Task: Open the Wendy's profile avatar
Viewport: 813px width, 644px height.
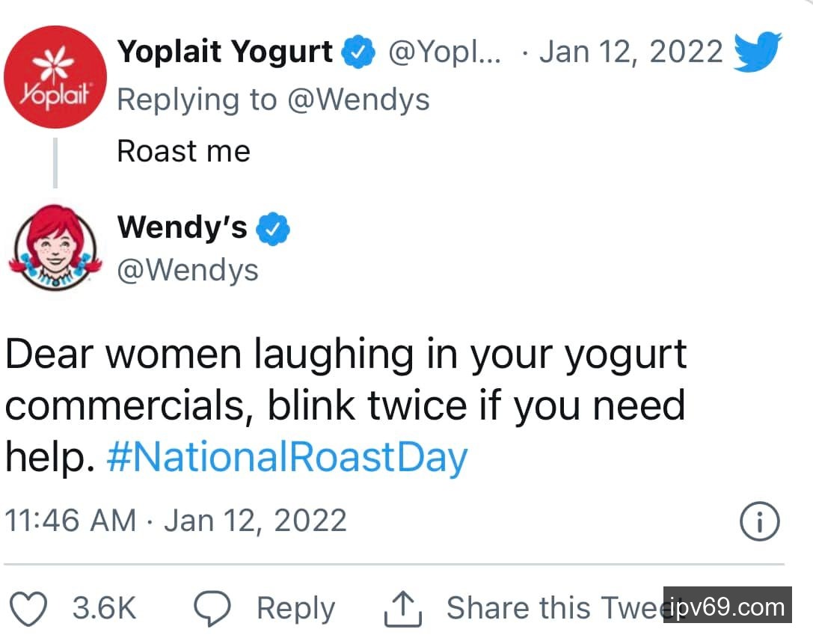Action: click(55, 248)
